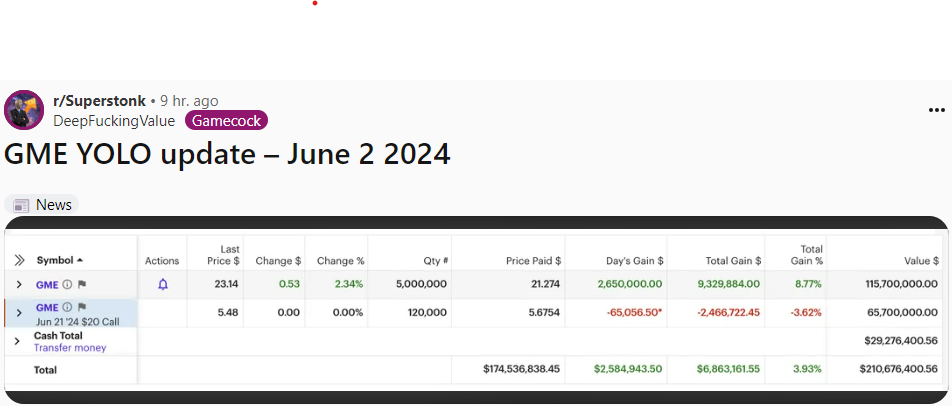Image resolution: width=952 pixels, height=406 pixels.
Task: Sort by Change $ column header
Action: tap(278, 260)
